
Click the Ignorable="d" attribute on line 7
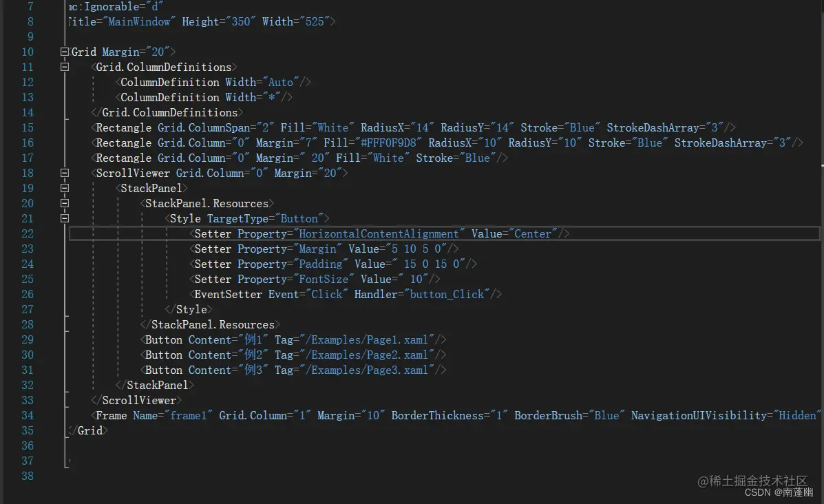[x=116, y=7]
